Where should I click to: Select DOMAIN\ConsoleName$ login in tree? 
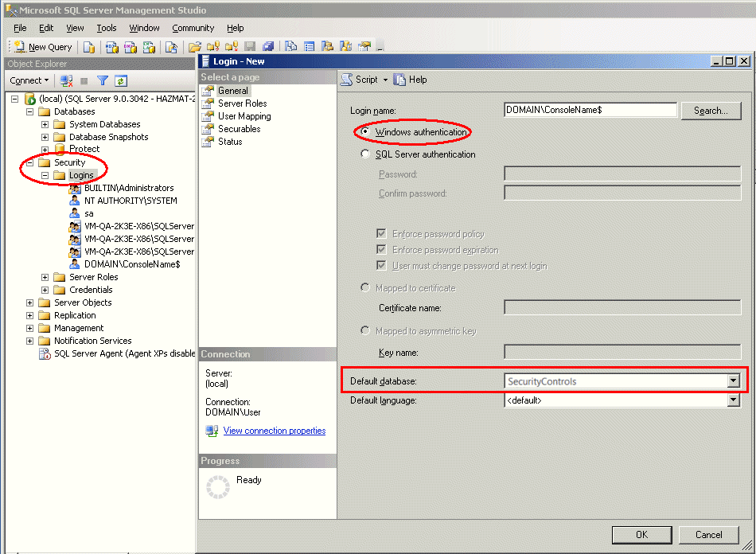pos(132,264)
